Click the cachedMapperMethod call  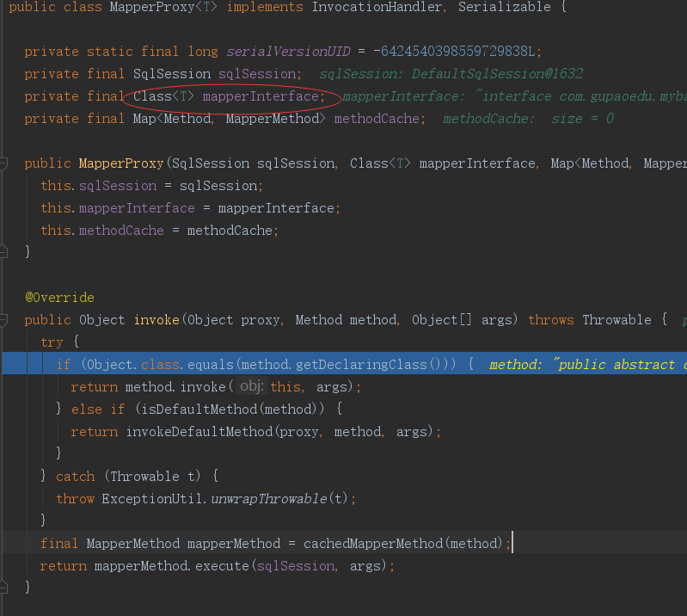tap(373, 544)
